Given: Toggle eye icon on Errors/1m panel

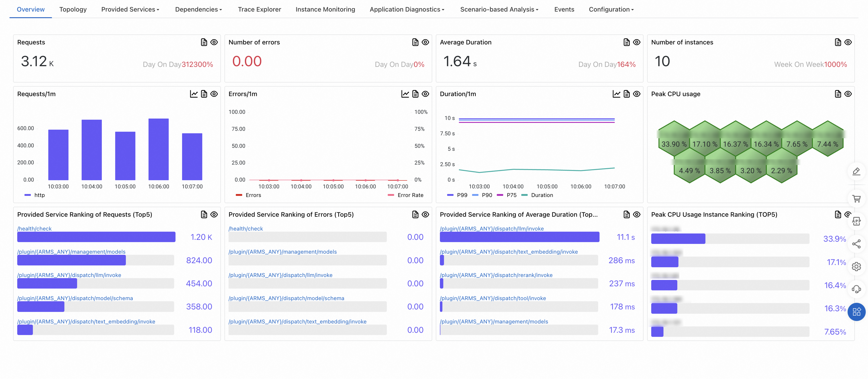Looking at the screenshot, I should pos(425,94).
